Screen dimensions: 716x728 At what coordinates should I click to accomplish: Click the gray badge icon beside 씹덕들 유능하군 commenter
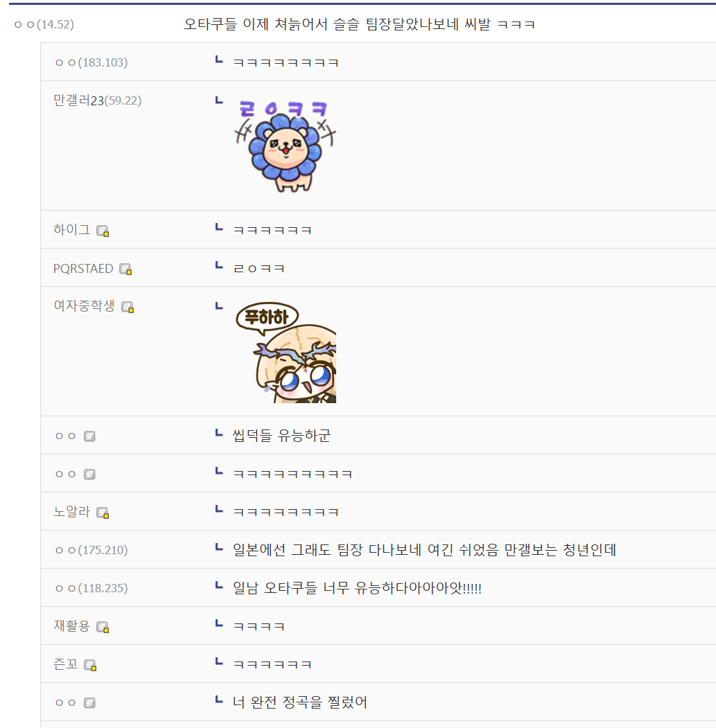89,436
